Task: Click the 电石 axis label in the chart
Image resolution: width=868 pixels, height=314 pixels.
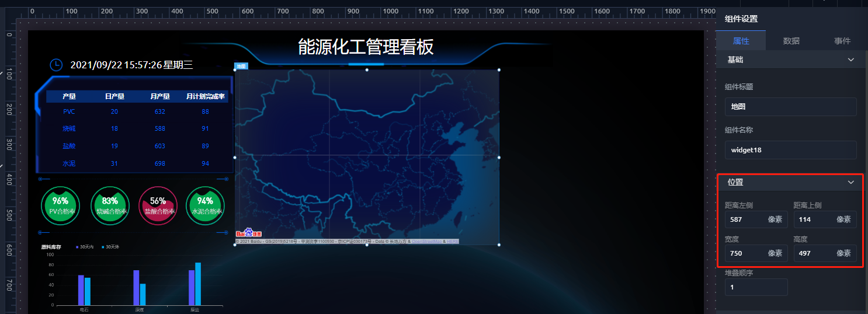Action: (84, 309)
